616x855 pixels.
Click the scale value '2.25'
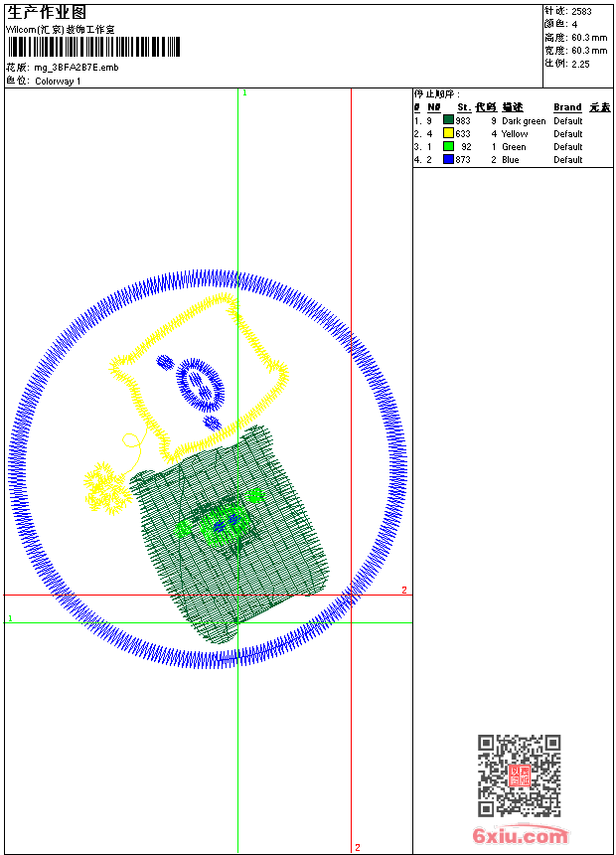tap(580, 64)
